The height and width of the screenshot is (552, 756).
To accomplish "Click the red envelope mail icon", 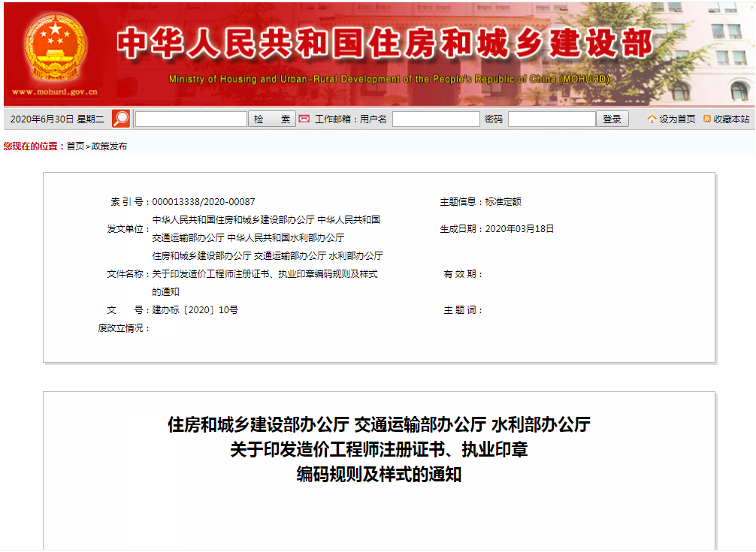I will [304, 119].
